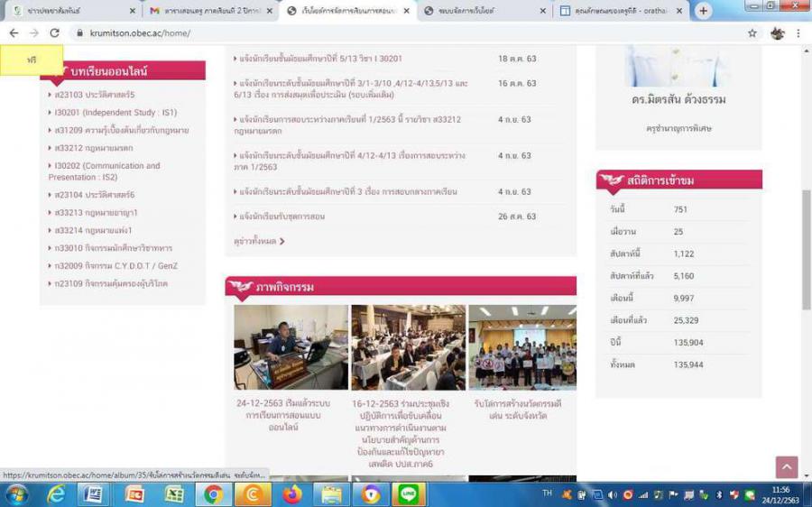Open the I30201 Independent Study lesson
812x507 pixels.
click(x=115, y=113)
